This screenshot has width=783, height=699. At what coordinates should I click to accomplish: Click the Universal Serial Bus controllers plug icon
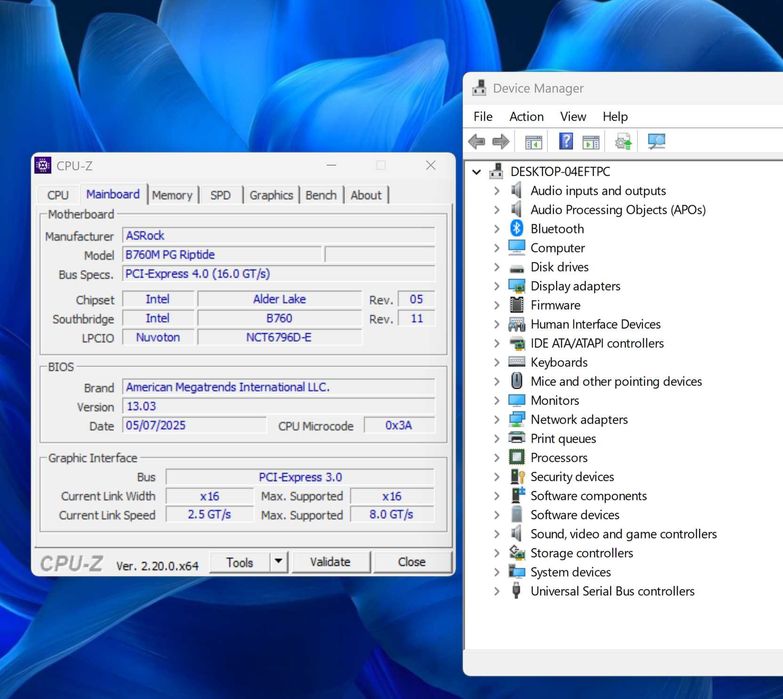(x=516, y=591)
